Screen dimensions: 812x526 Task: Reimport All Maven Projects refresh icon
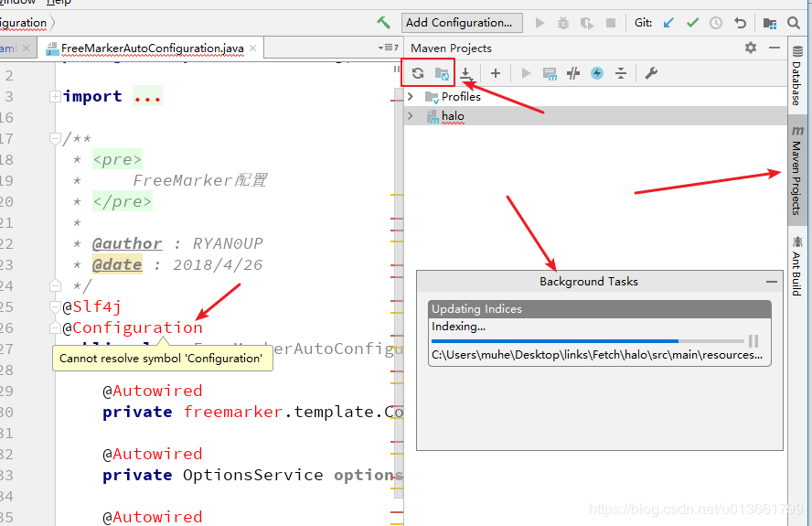(418, 73)
